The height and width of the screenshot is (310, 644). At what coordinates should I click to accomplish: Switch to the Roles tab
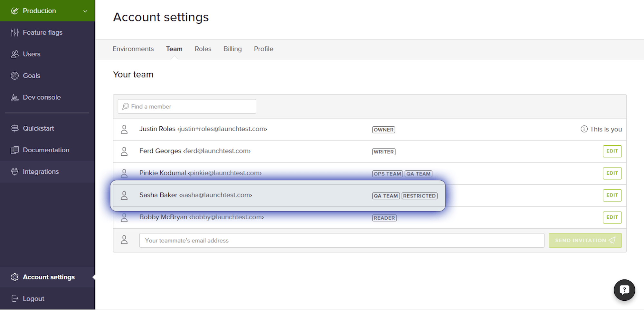[x=203, y=49]
